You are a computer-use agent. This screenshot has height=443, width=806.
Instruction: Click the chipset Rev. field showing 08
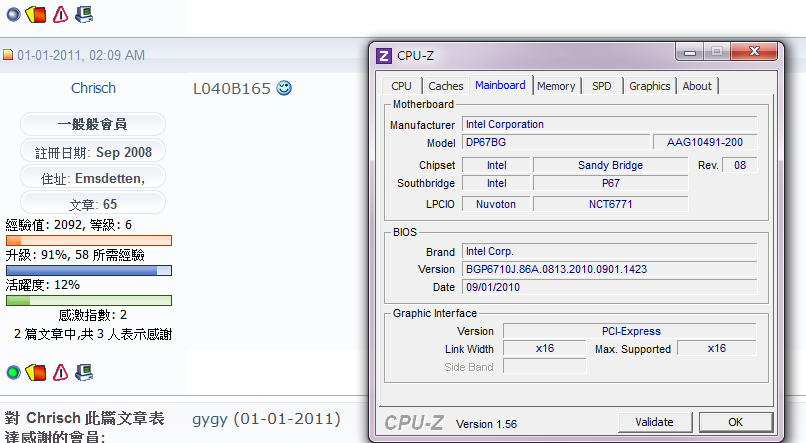click(740, 165)
